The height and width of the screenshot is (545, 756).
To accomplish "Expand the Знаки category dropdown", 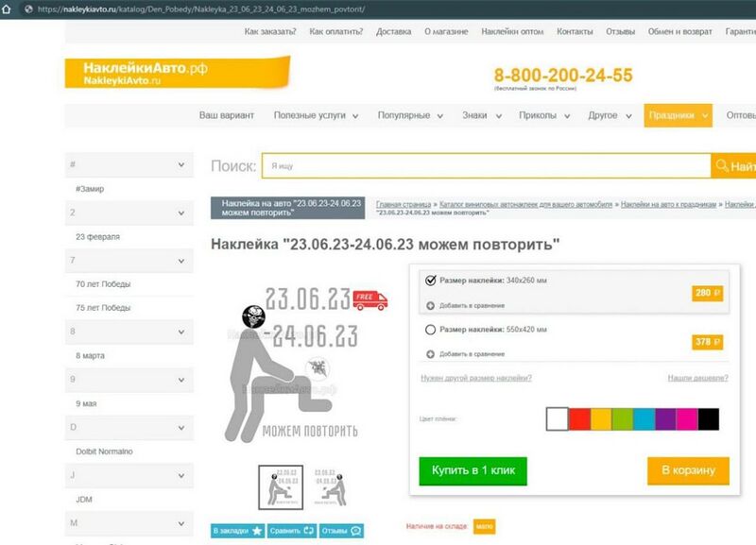I will (x=484, y=114).
